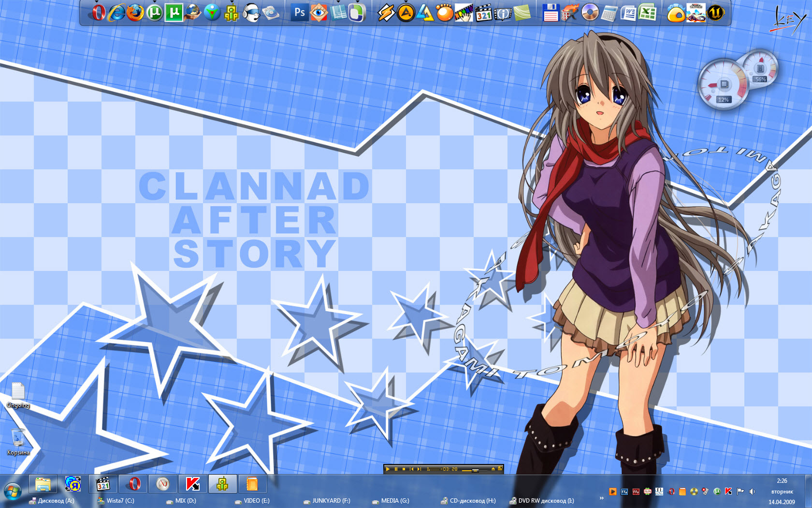Click the system tray volume speaker
The width and height of the screenshot is (812, 508).
pyautogui.click(x=752, y=492)
